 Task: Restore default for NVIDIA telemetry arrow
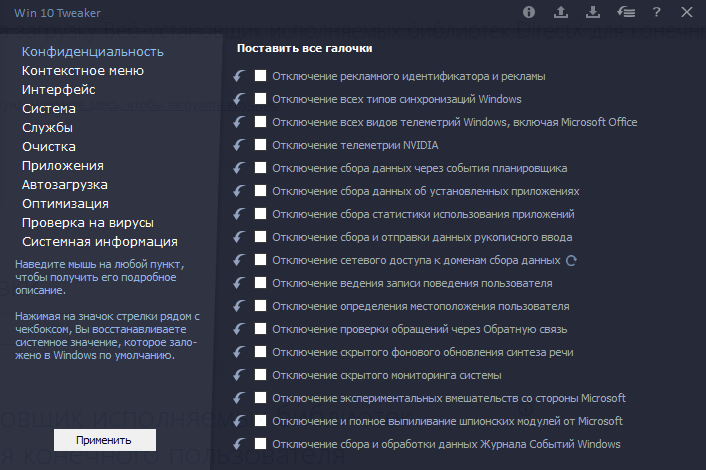[x=240, y=145]
